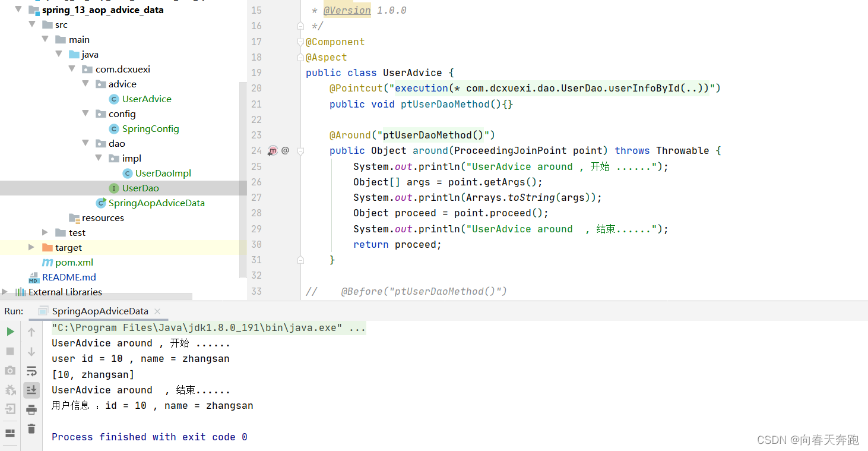Click the project tree vertical scrollbar
Screen dimensions: 868x451
[x=242, y=179]
